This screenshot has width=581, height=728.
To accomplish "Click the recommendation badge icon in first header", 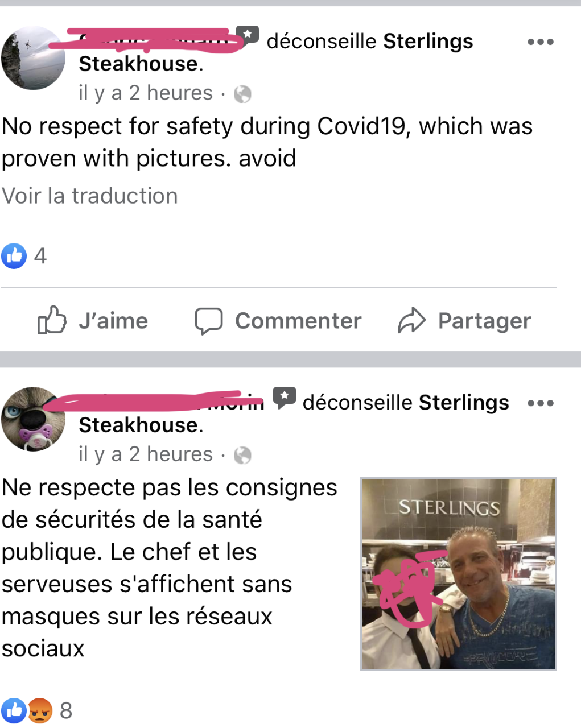I will point(248,35).
